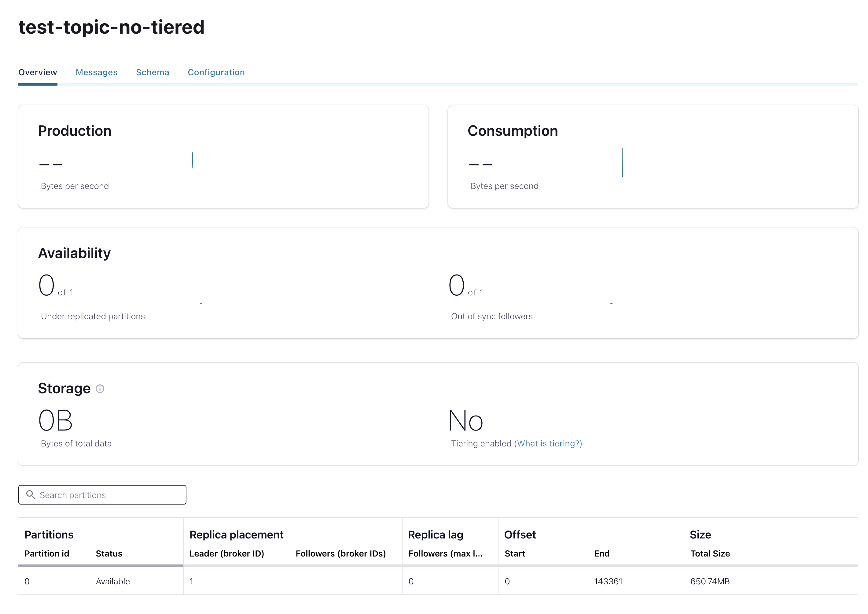Click Leader (broker ID) column header
Image resolution: width=868 pixels, height=614 pixels.
pyautogui.click(x=226, y=553)
